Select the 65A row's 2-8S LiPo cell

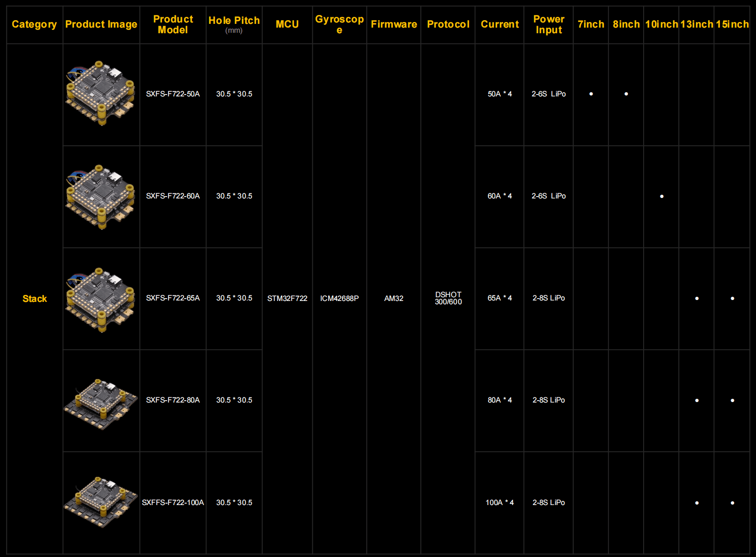(549, 298)
